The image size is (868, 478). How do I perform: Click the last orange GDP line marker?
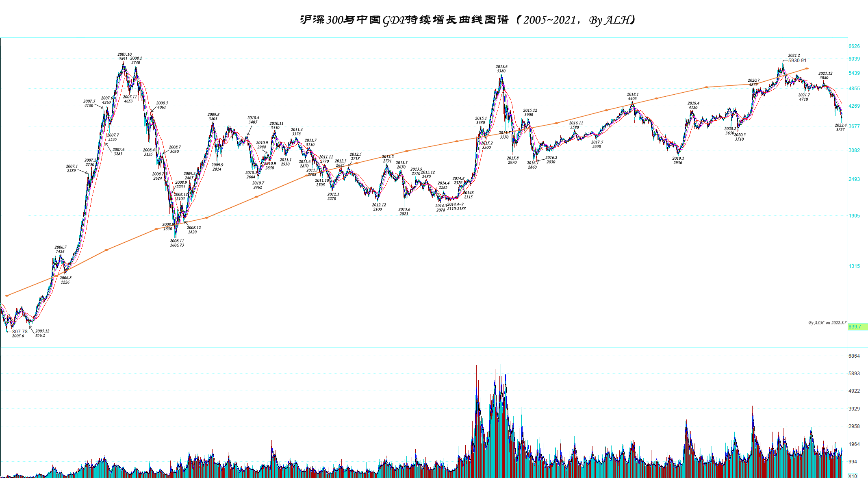click(807, 69)
